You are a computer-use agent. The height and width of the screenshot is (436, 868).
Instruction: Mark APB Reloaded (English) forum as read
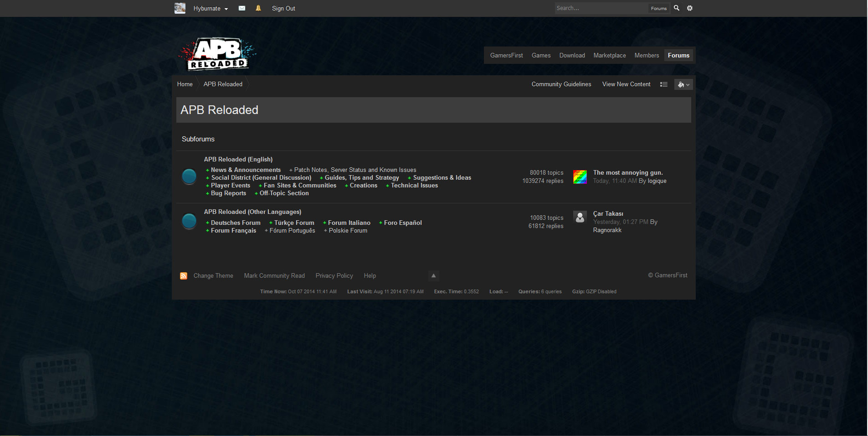point(189,176)
